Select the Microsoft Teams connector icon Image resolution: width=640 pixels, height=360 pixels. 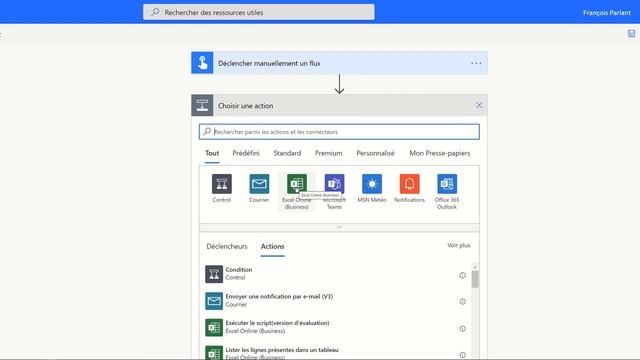[x=334, y=184]
